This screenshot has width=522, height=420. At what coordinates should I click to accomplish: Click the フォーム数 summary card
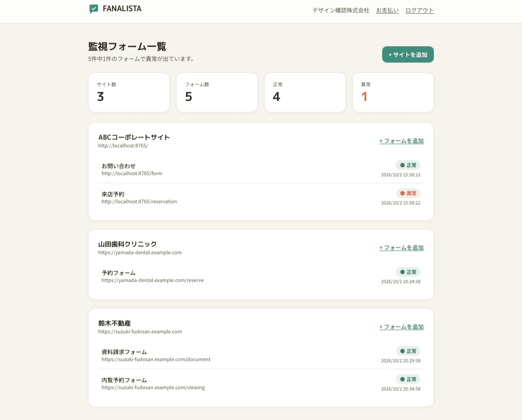[x=217, y=93]
